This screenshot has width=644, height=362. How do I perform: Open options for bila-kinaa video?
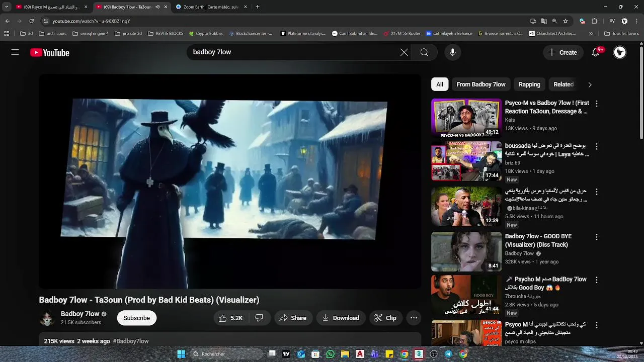click(x=597, y=192)
